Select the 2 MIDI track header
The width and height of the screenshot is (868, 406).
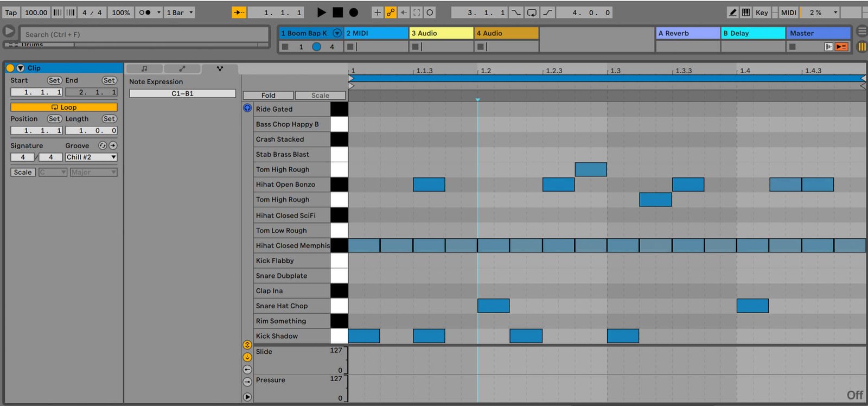pyautogui.click(x=376, y=33)
